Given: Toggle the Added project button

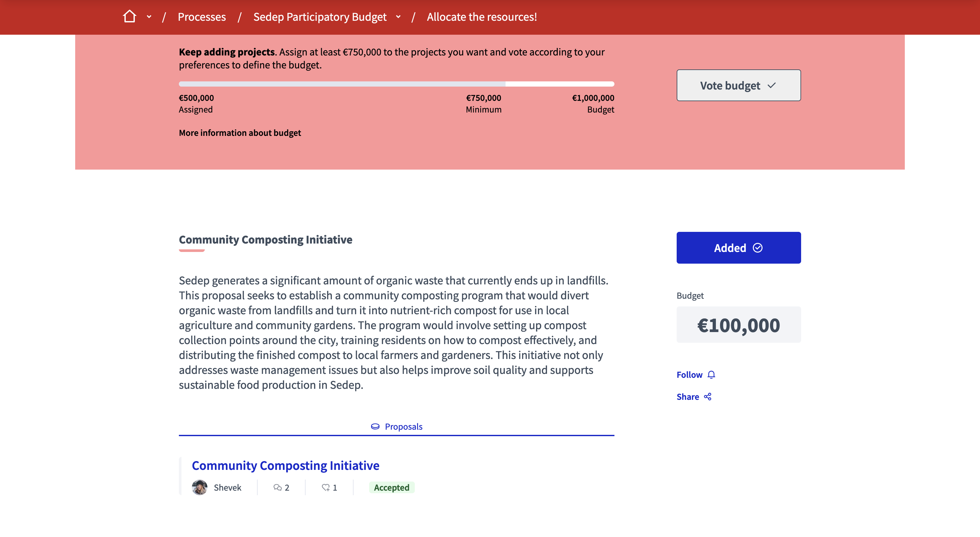Looking at the screenshot, I should click(738, 248).
